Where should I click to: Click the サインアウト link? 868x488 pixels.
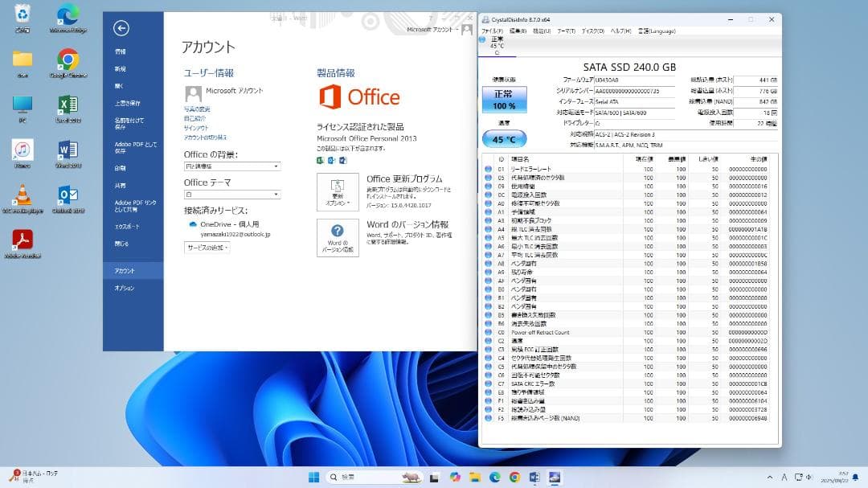click(x=195, y=126)
